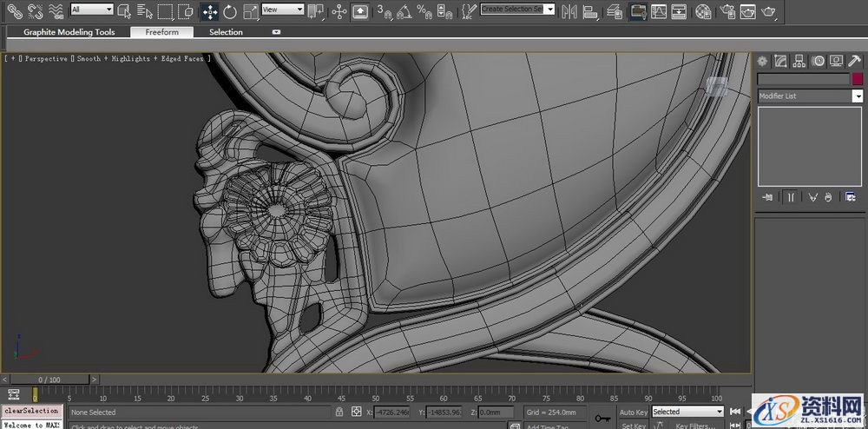
Task: Click the Z coordinate input field
Action: click(x=495, y=412)
